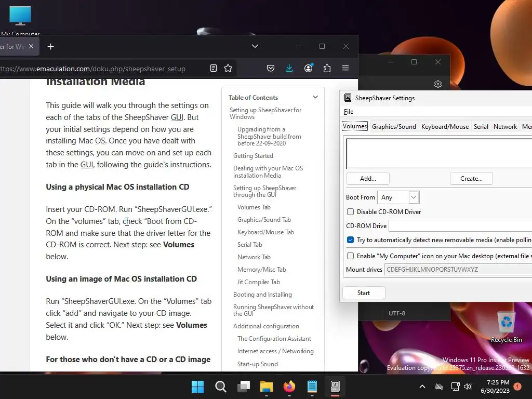The height and width of the screenshot is (399, 532).
Task: Open Firefox reader view icon
Action: (214, 68)
